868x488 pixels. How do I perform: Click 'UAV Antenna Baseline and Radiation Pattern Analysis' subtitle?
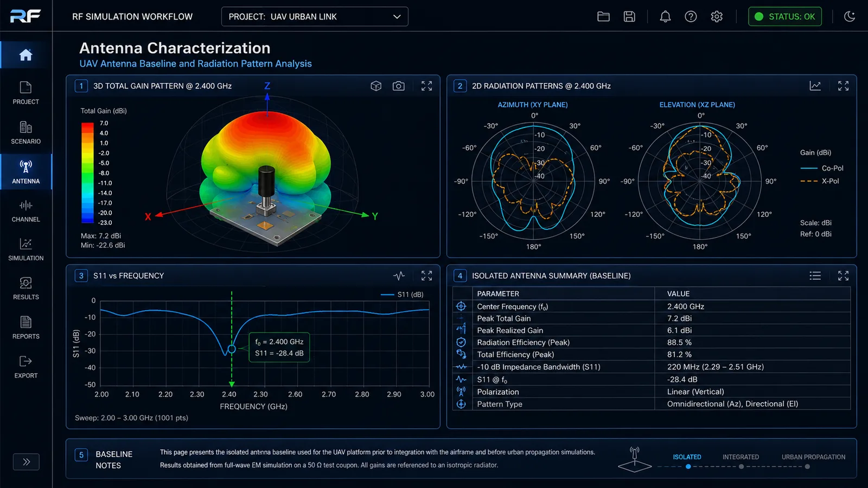click(195, 63)
